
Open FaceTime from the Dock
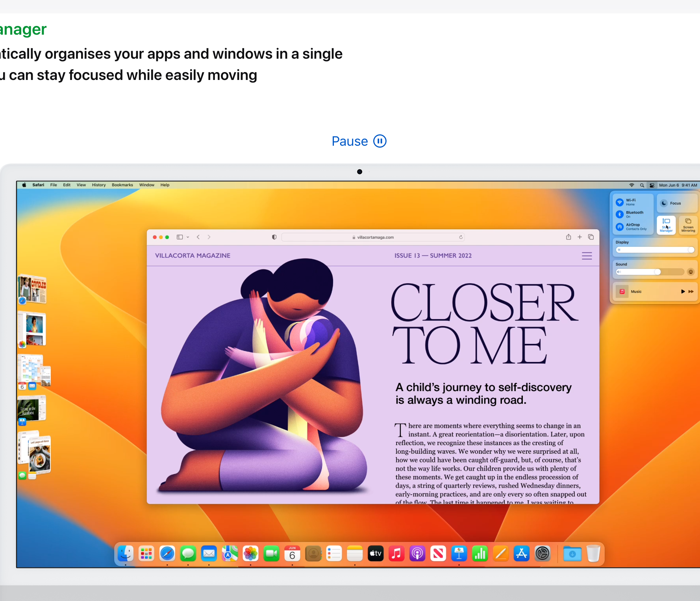(271, 554)
